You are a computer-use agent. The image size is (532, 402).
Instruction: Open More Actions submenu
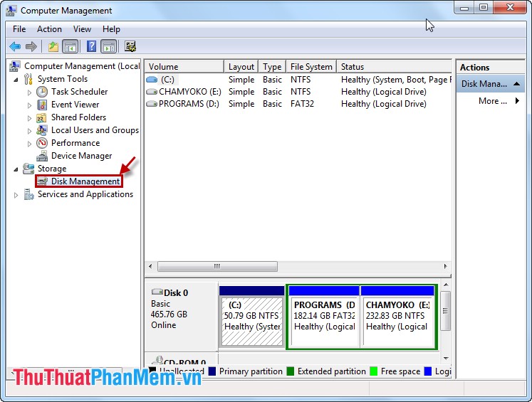[499, 101]
